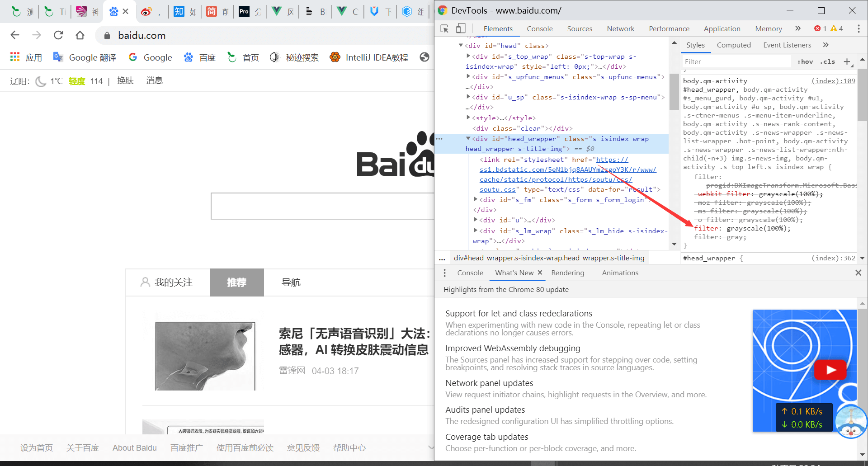Go back in the browser
Viewport: 868px width, 466px height.
[x=15, y=35]
